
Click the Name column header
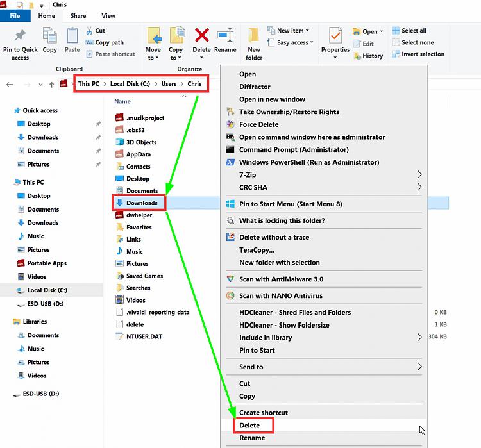pyautogui.click(x=122, y=101)
